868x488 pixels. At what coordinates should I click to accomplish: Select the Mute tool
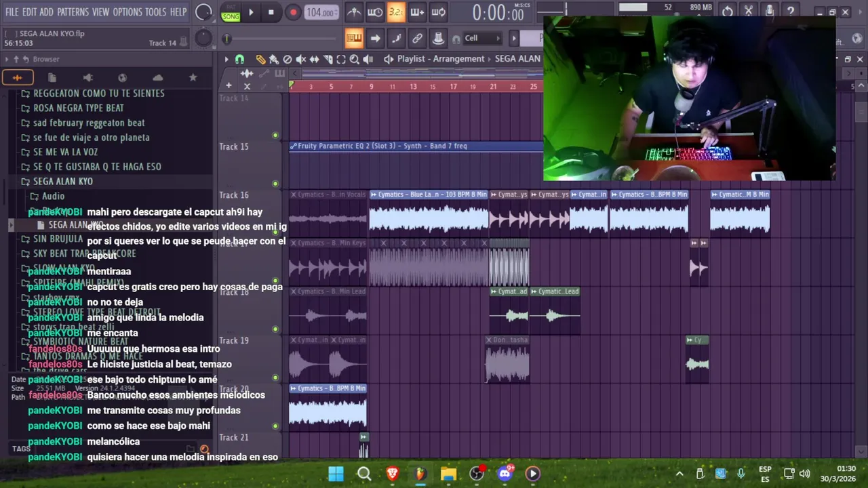pos(300,59)
